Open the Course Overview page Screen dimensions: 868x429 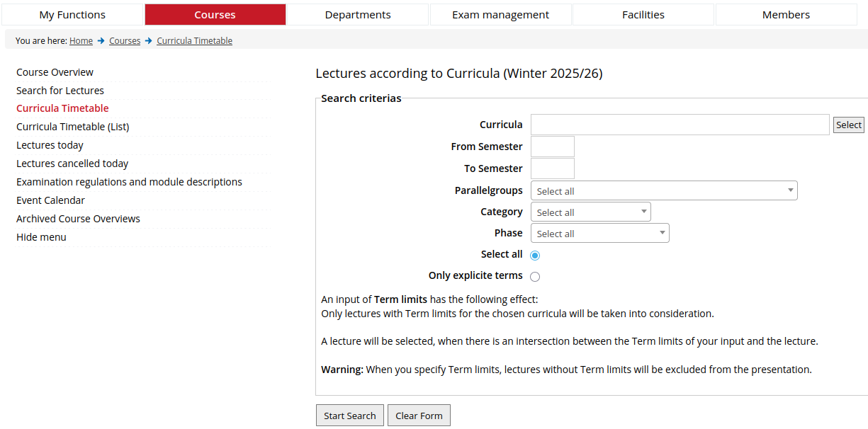click(x=55, y=71)
